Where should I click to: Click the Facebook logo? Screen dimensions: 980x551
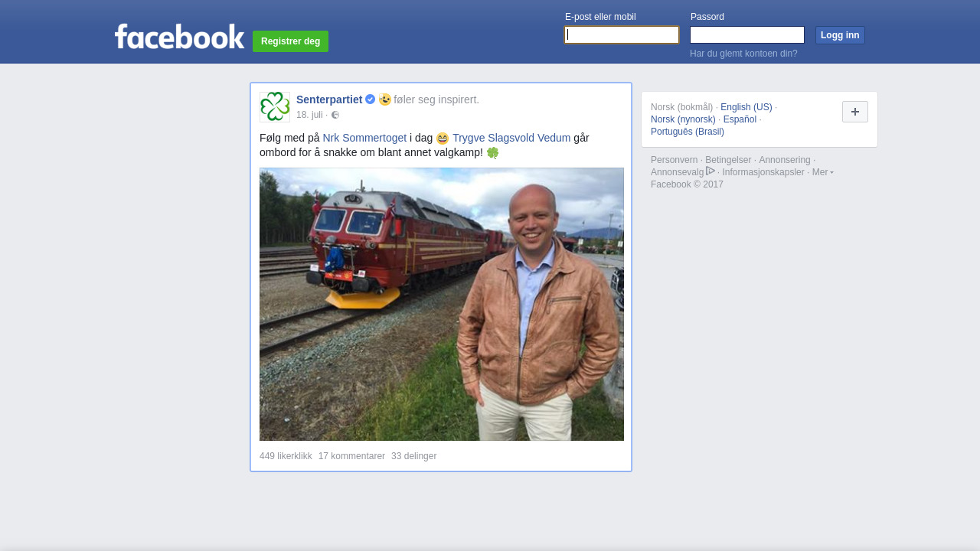point(179,36)
